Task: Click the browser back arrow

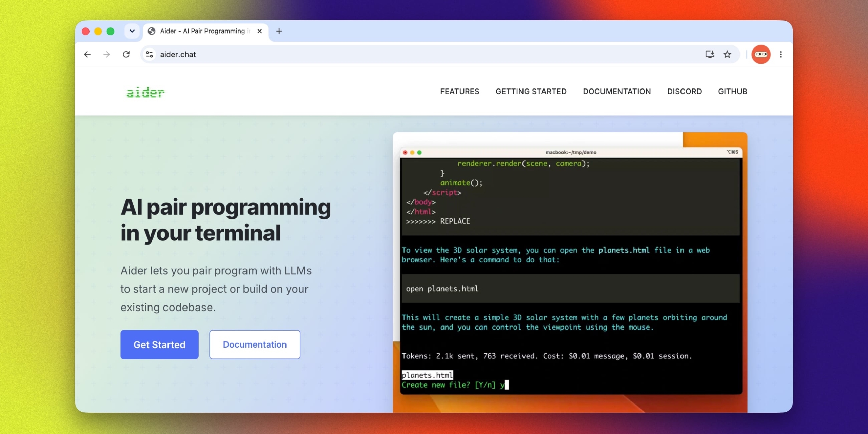Action: (x=87, y=54)
